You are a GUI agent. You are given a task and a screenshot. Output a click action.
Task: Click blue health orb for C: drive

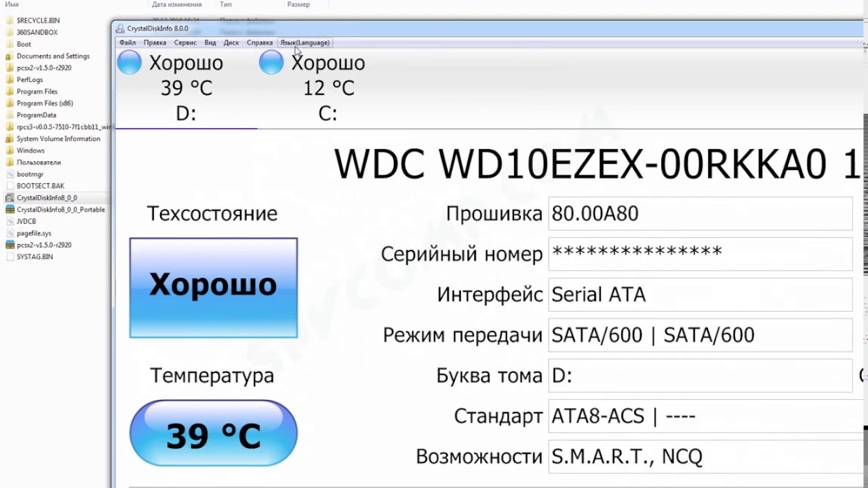271,62
